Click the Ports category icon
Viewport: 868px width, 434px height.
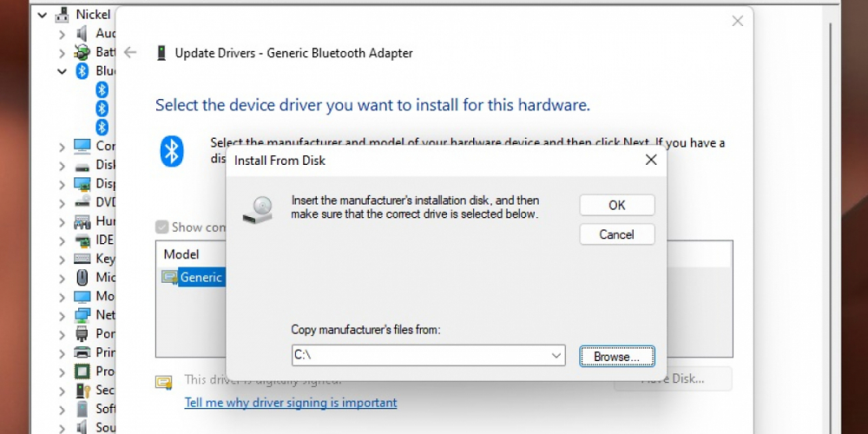pyautogui.click(x=82, y=334)
